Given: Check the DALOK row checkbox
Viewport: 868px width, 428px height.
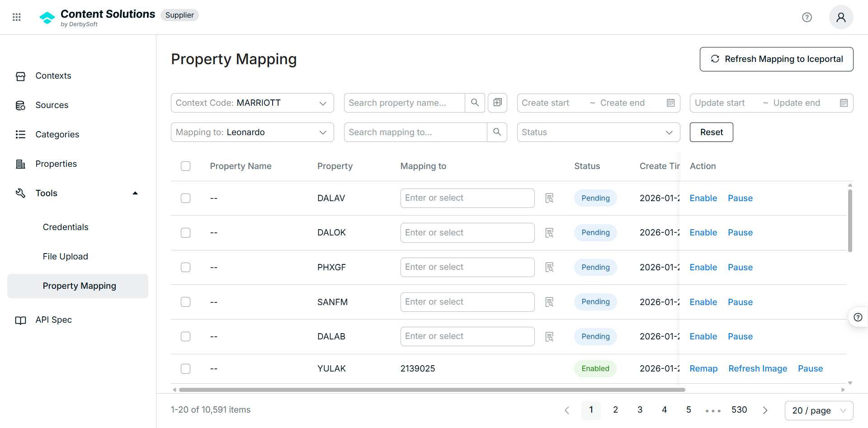Looking at the screenshot, I should point(185,233).
